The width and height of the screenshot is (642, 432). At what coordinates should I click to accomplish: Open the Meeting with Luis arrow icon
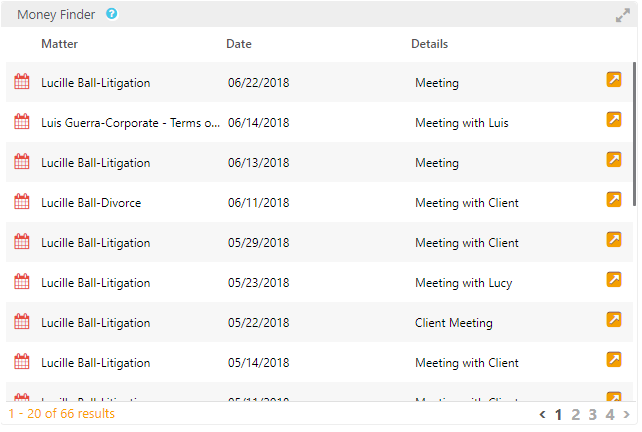click(x=614, y=119)
